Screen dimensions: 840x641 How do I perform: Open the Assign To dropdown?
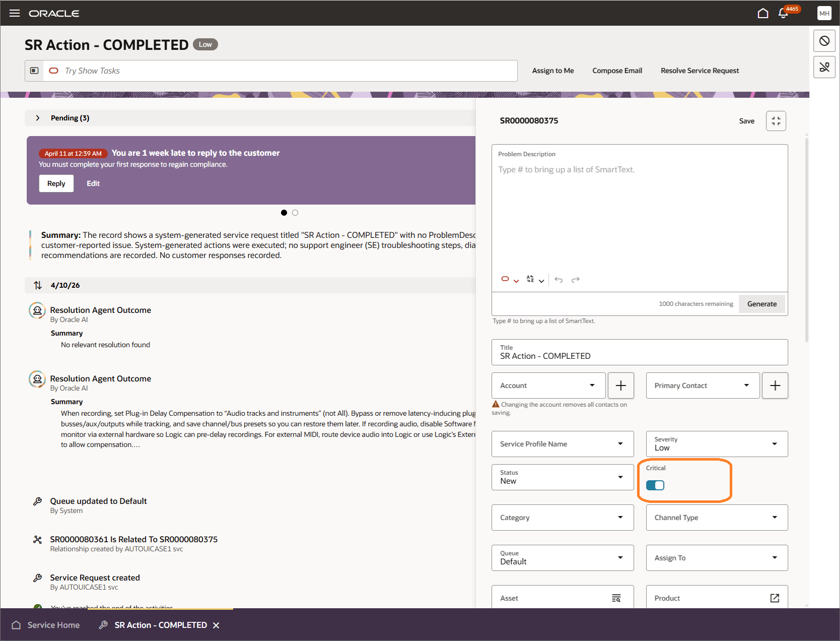tap(717, 558)
